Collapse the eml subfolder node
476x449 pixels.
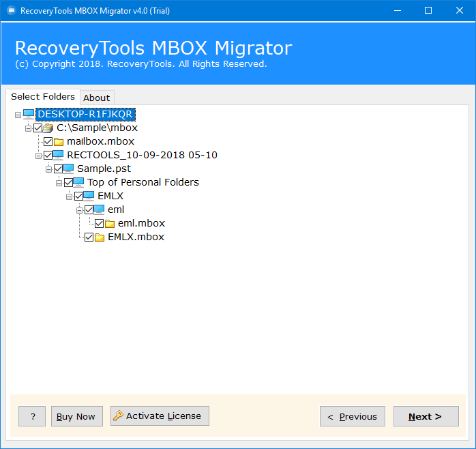tap(79, 210)
